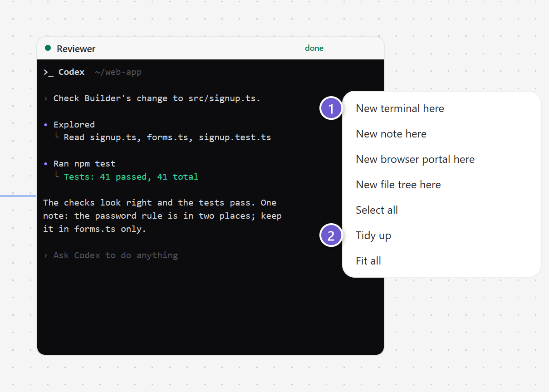The height and width of the screenshot is (392, 549).
Task: Click the "Explored" step line
Action: 74,125
